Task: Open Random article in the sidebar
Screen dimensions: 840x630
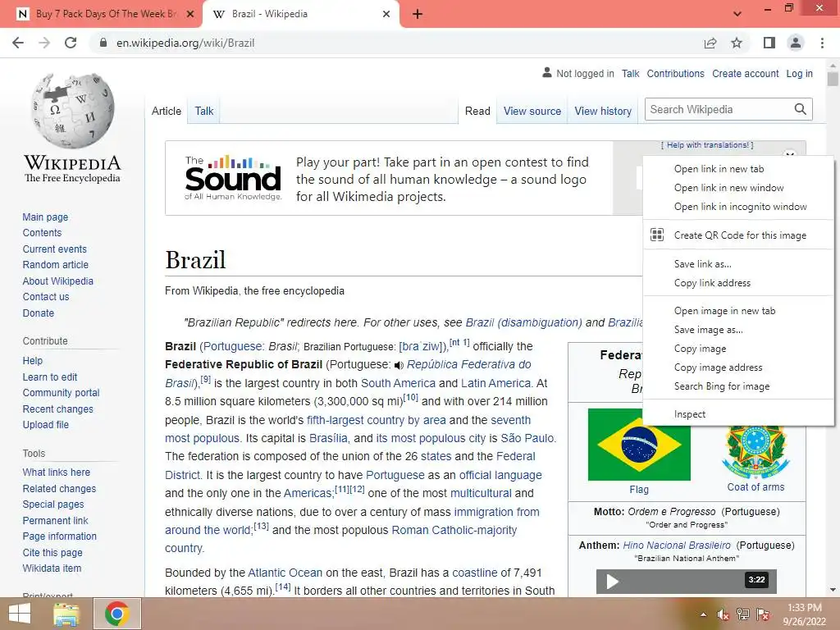Action: coord(55,265)
